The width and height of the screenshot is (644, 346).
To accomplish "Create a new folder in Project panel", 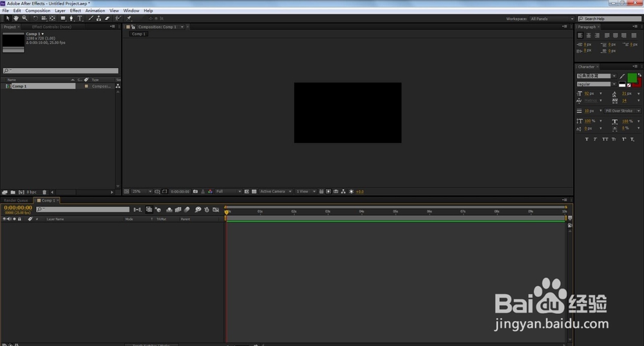I will pyautogui.click(x=13, y=192).
